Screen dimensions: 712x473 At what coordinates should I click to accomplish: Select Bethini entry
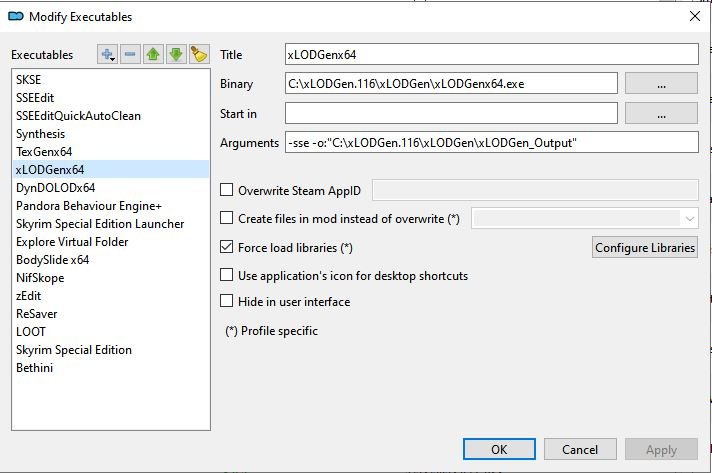(111, 368)
